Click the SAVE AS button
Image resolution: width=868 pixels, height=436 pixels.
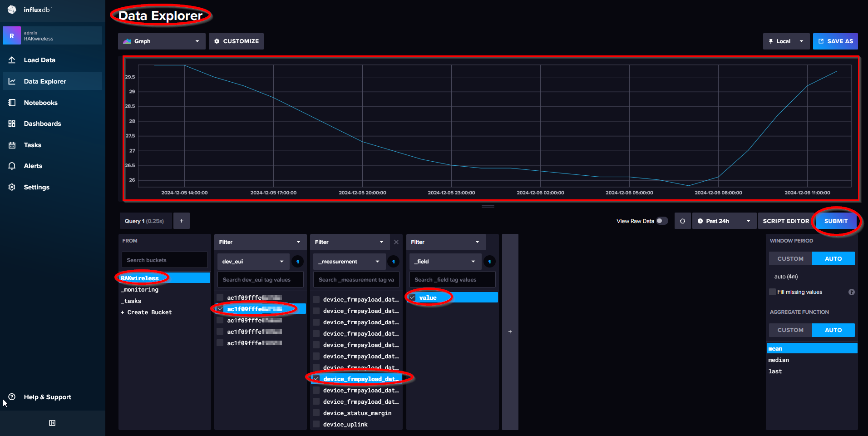(x=835, y=41)
